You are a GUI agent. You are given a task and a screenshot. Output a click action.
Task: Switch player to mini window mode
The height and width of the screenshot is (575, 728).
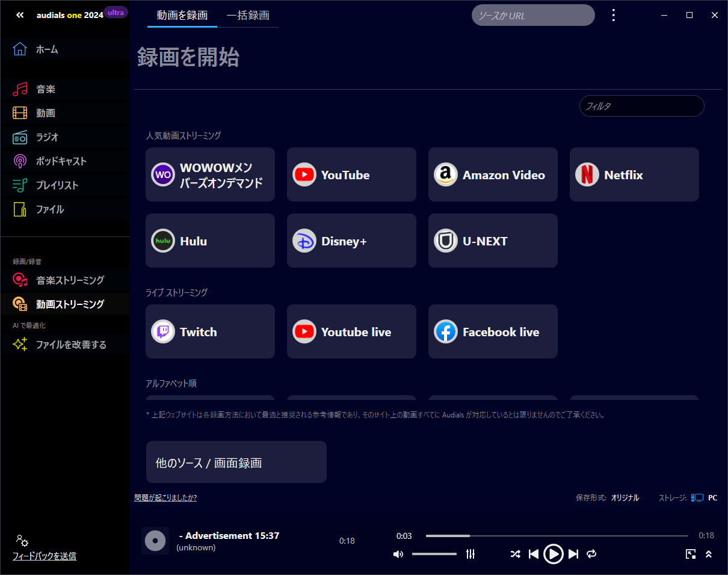click(691, 554)
